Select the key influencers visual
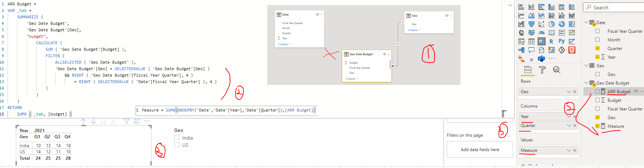The height and width of the screenshot is (168, 644). coord(572,41)
